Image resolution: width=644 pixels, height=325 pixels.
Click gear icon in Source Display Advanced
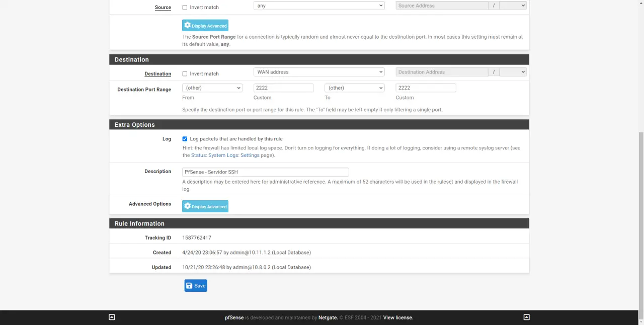point(188,26)
